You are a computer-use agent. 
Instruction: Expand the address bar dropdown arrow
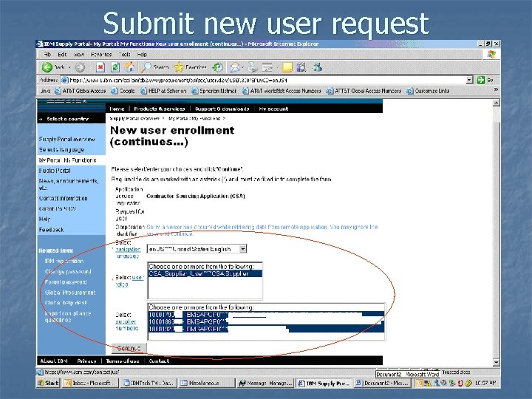470,80
